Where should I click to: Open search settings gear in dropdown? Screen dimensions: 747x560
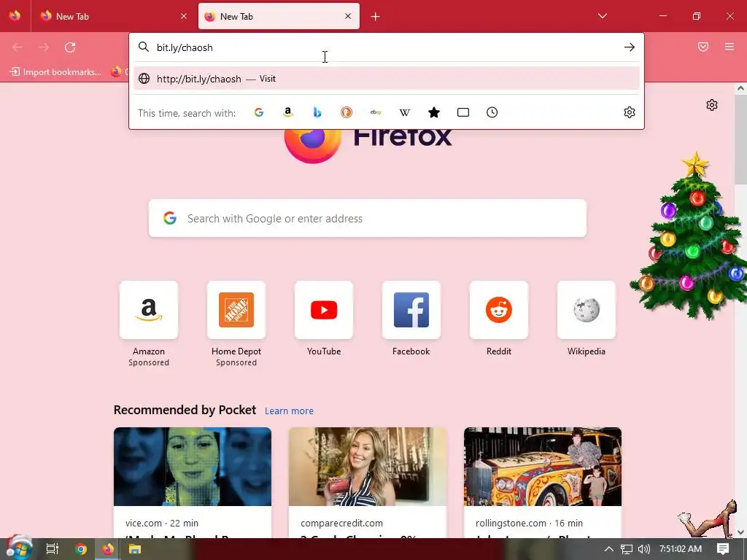point(630,112)
